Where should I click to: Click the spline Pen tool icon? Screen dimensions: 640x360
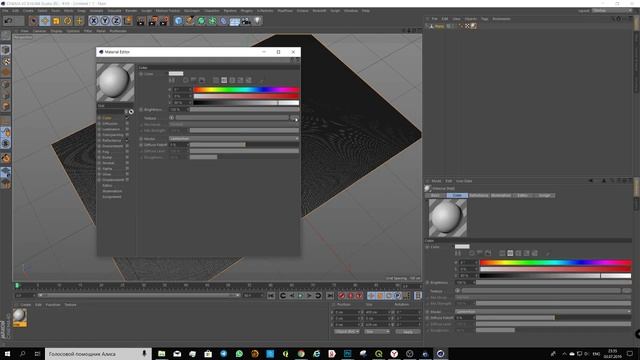click(190, 21)
